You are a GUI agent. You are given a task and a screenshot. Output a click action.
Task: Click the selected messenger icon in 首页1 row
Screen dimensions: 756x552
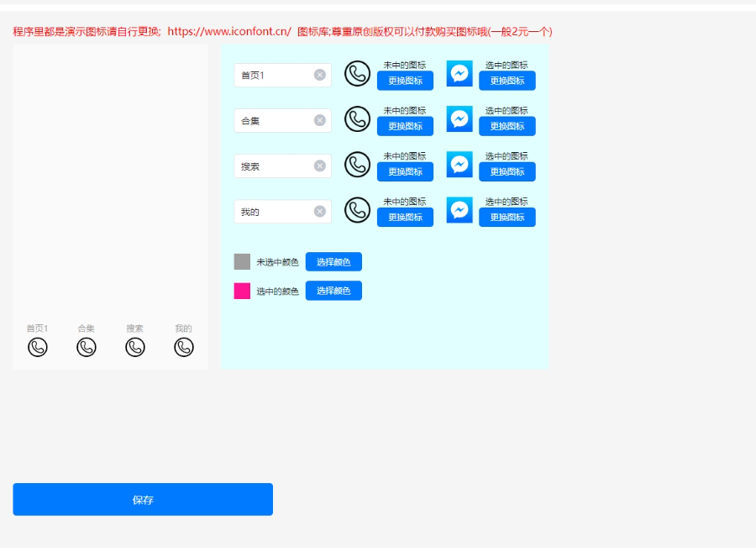coord(459,74)
